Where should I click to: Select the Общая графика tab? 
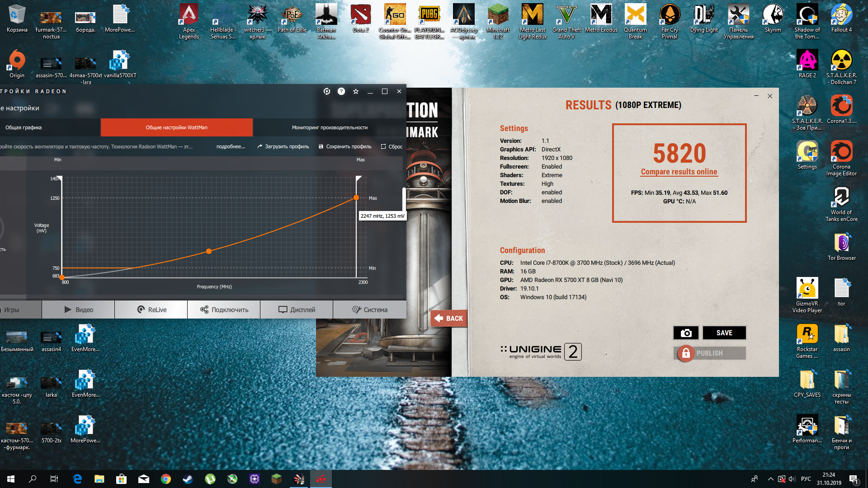point(24,127)
